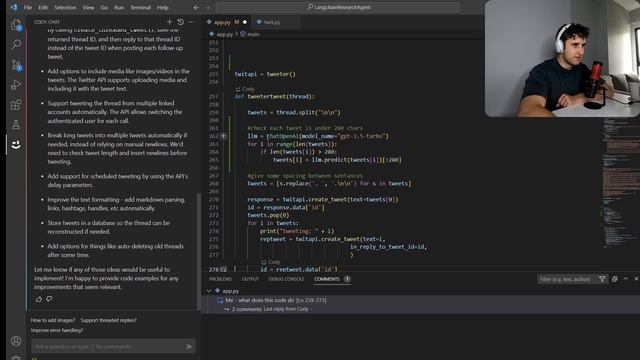Open the Accounts icon in activity bar
This screenshot has height=360, width=640.
16,341
